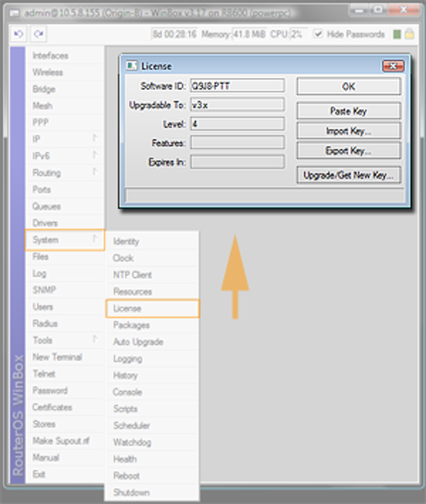The width and height of the screenshot is (426, 504).
Task: Click the Features field
Action: [237, 142]
